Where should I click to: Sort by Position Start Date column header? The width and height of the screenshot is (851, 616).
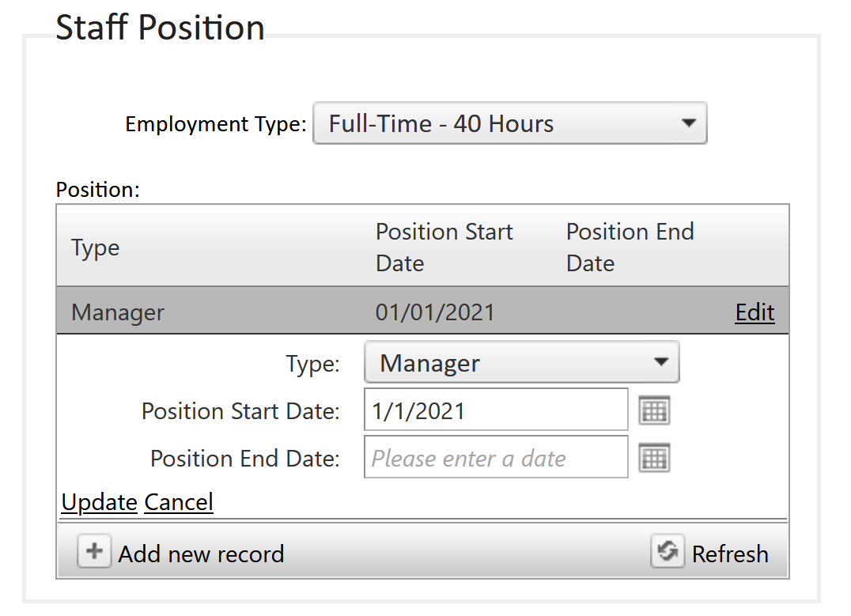[x=444, y=248]
